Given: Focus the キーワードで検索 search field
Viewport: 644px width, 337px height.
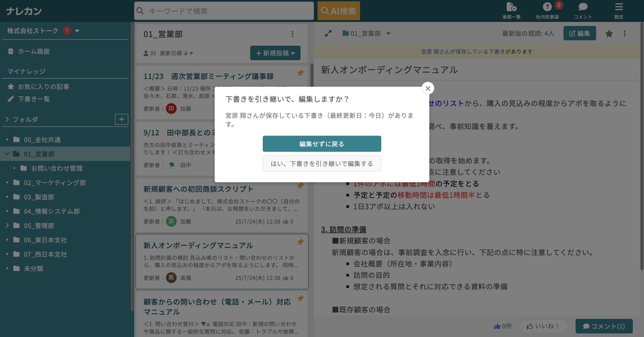Looking at the screenshot, I should pos(224,11).
